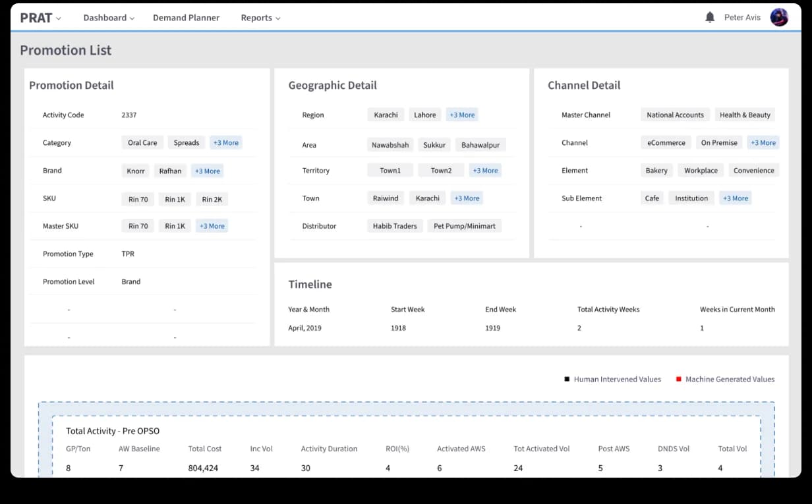This screenshot has height=504, width=812.
Task: Select the Bahawalpur area tag
Action: 480,145
